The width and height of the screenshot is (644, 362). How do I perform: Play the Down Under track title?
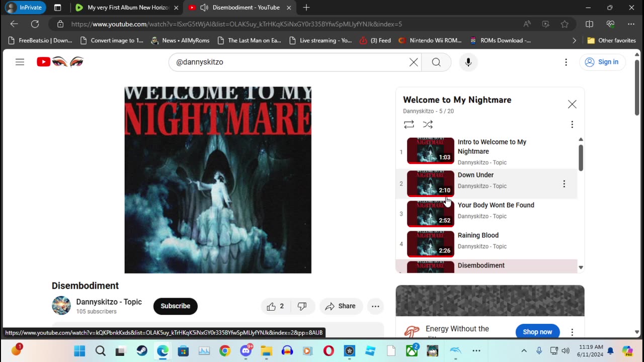point(475,175)
